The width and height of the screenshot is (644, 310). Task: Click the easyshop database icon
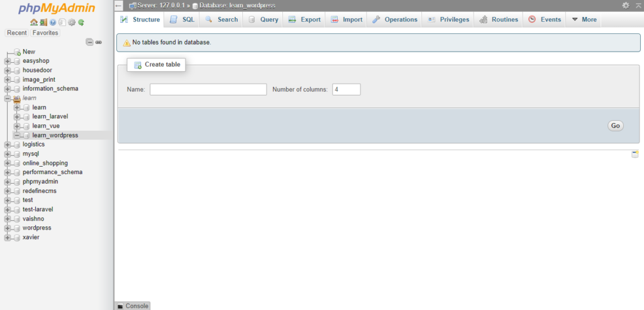click(x=17, y=61)
